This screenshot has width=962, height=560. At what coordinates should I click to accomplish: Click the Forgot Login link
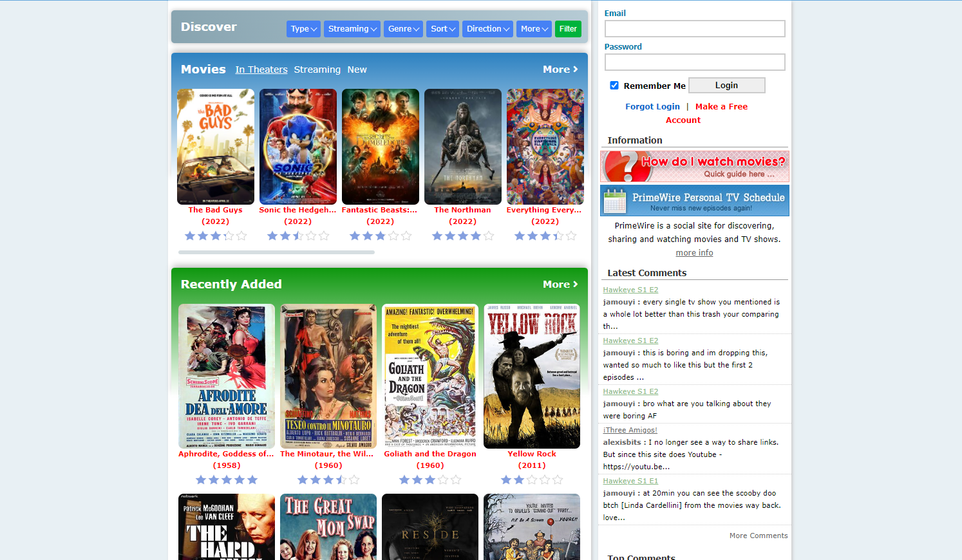coord(652,107)
